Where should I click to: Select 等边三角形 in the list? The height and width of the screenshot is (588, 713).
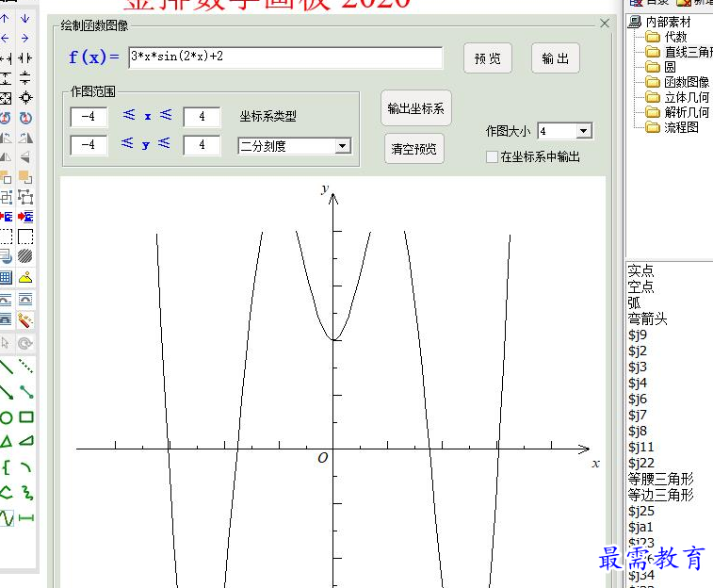point(660,495)
